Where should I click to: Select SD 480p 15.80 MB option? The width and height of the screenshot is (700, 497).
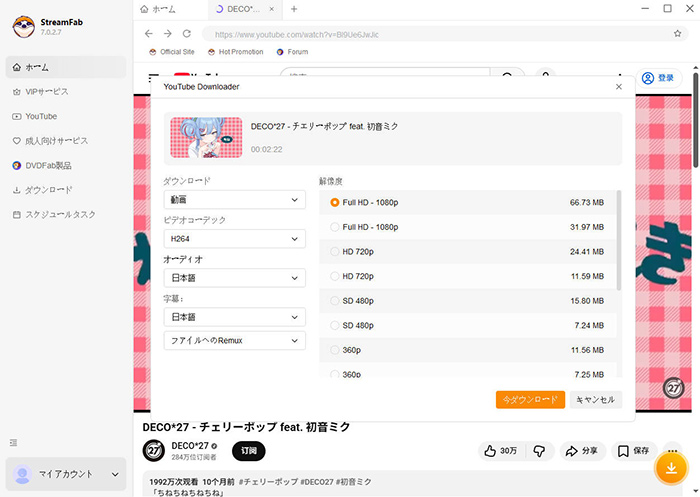(x=467, y=301)
